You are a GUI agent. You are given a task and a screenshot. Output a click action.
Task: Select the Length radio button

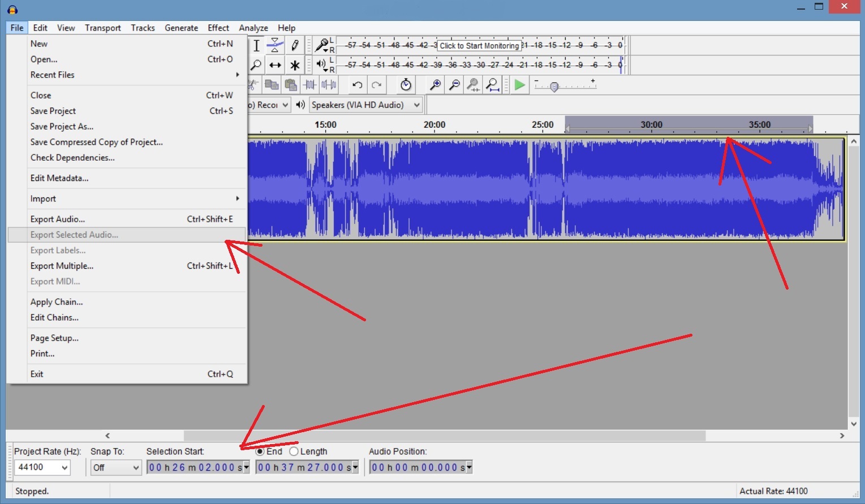click(x=294, y=451)
